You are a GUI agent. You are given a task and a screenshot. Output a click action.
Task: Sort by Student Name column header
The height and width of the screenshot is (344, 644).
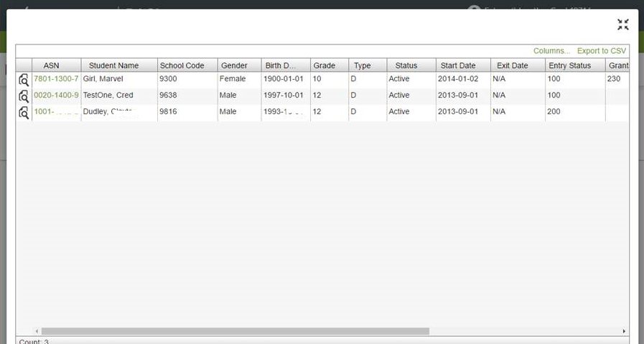[x=113, y=65]
